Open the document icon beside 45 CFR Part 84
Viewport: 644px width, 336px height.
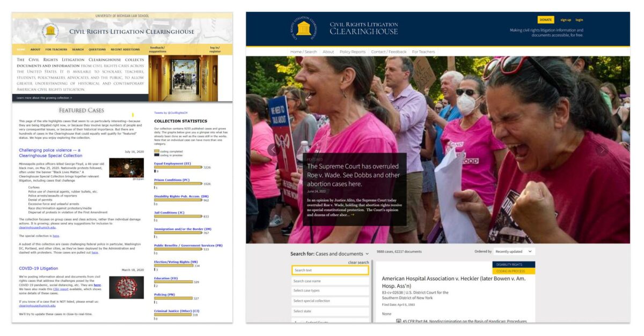(398, 321)
